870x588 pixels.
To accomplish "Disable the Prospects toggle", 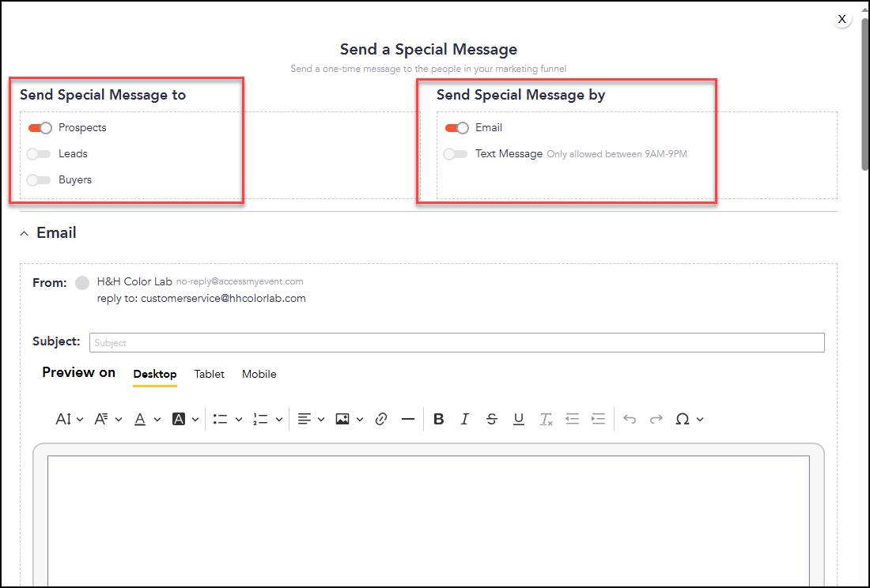I will 40,128.
